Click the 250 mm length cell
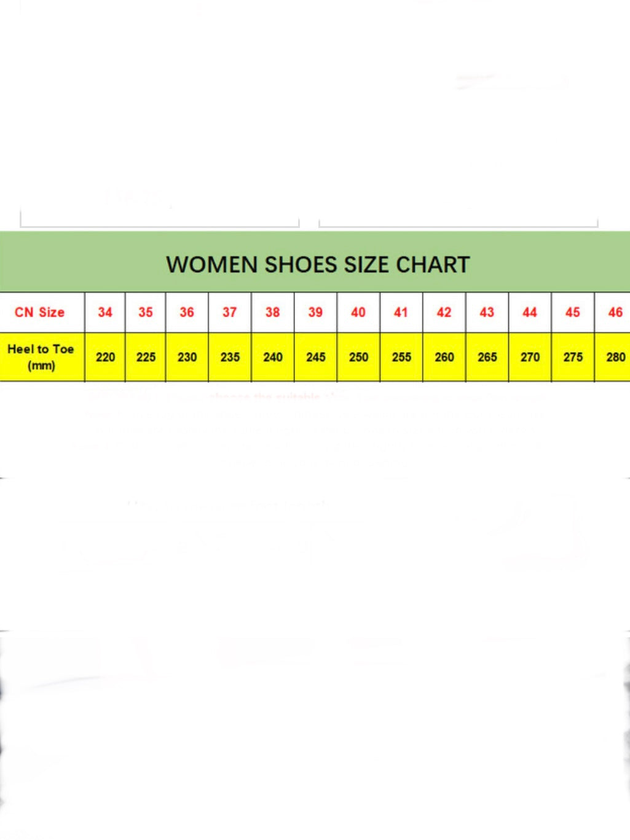Screen dimensions: 630x840 358,357
